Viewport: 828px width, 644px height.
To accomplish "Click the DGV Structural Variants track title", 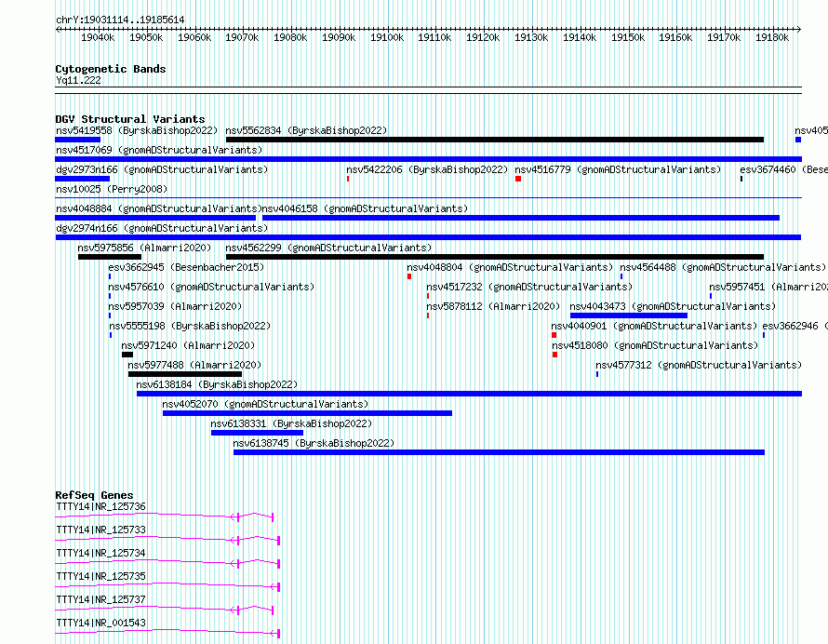I will (130, 119).
